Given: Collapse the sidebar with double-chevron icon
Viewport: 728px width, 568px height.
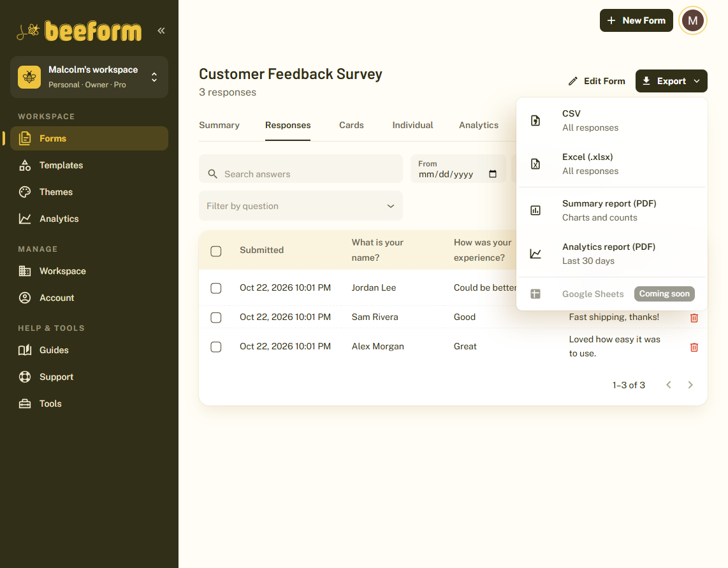Looking at the screenshot, I should click(161, 31).
